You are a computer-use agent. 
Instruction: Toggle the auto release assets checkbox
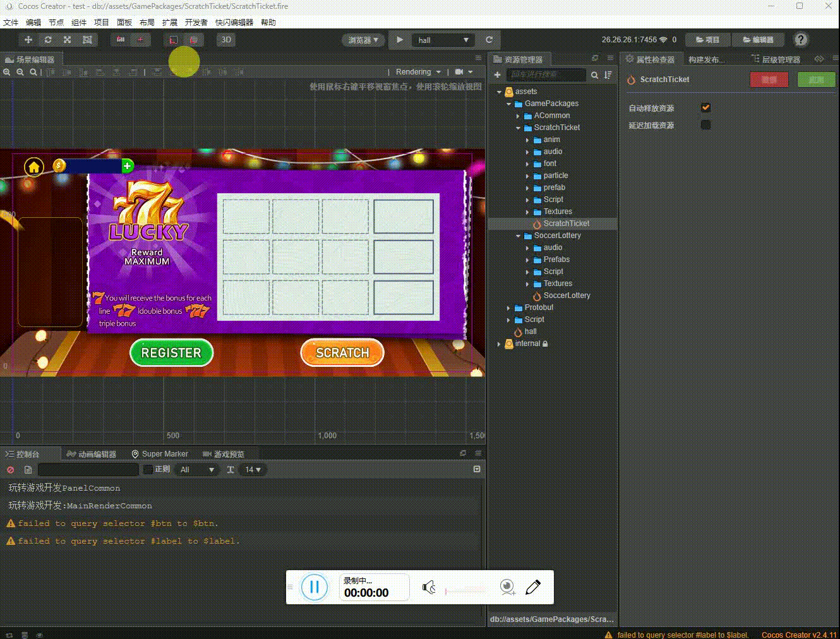[x=706, y=108]
